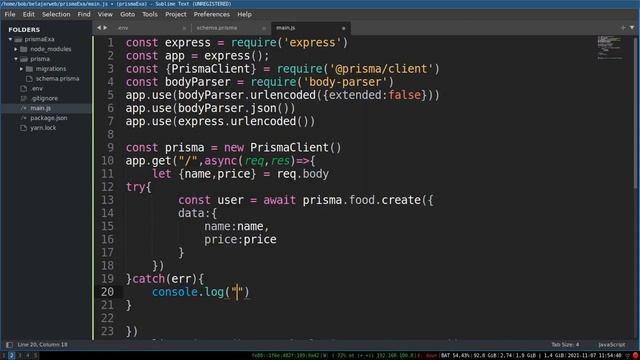Click the .env file icon
This screenshot has height=360, width=640.
(24, 89)
